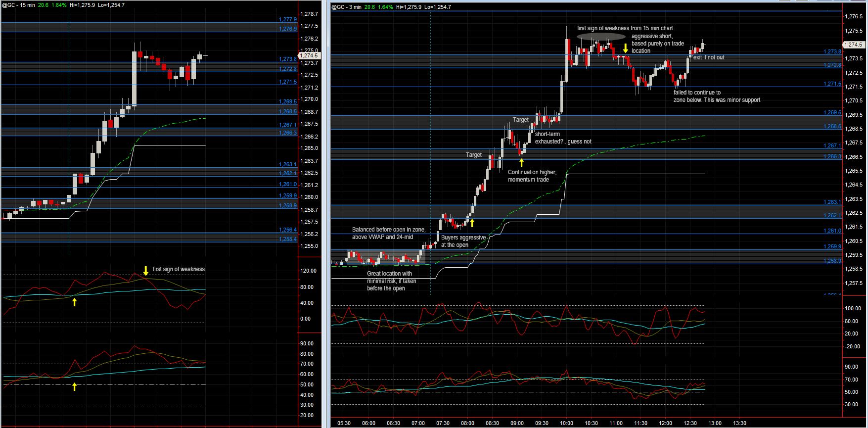Click the '1,256.4' blue level label in 15 min chart

point(288,230)
